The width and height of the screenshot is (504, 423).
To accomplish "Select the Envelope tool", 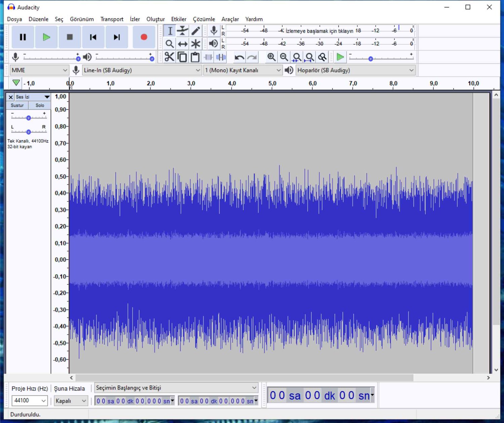I will (183, 31).
